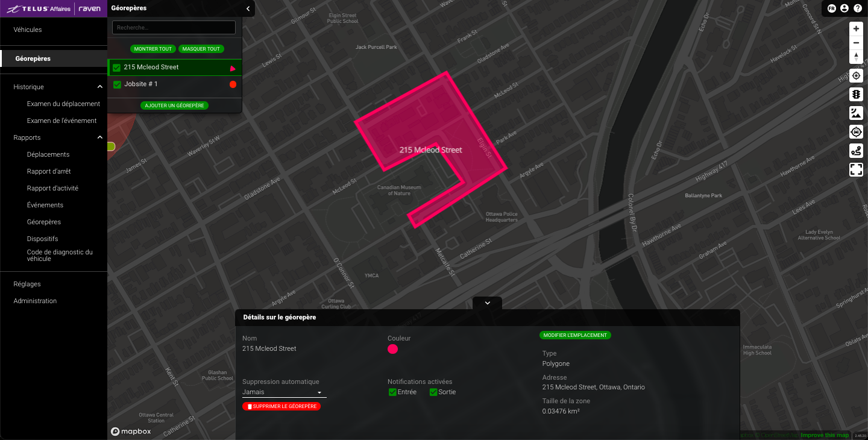Zoom in on the map
The width and height of the screenshot is (868, 440).
pos(856,28)
